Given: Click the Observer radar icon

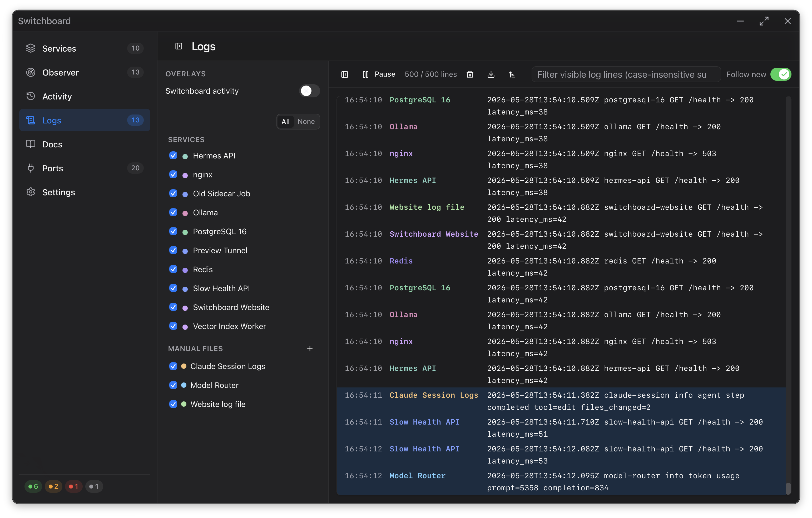Looking at the screenshot, I should [31, 72].
